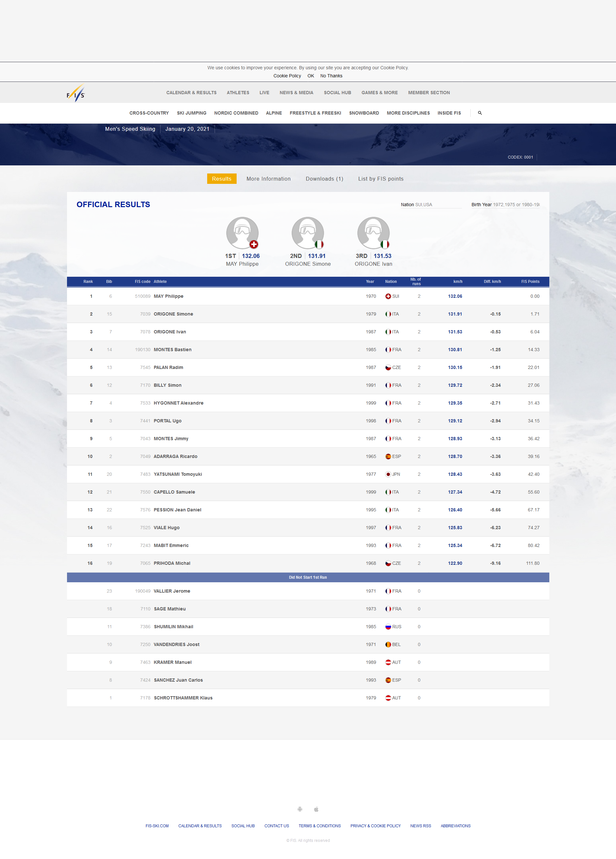Click the Japan flag beside JPN
The height and width of the screenshot is (859, 616).
coord(388,474)
